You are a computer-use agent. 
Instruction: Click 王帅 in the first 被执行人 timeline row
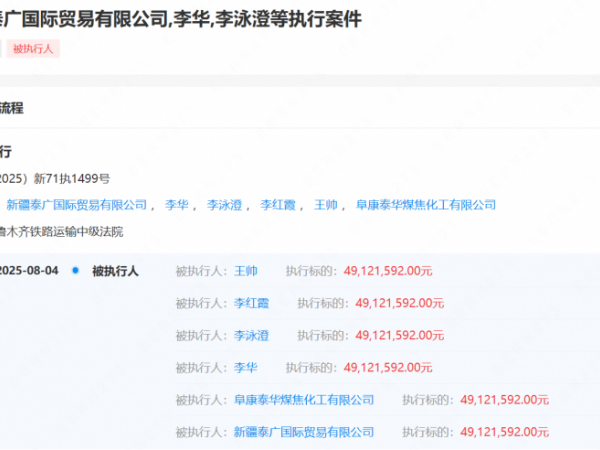point(246,271)
